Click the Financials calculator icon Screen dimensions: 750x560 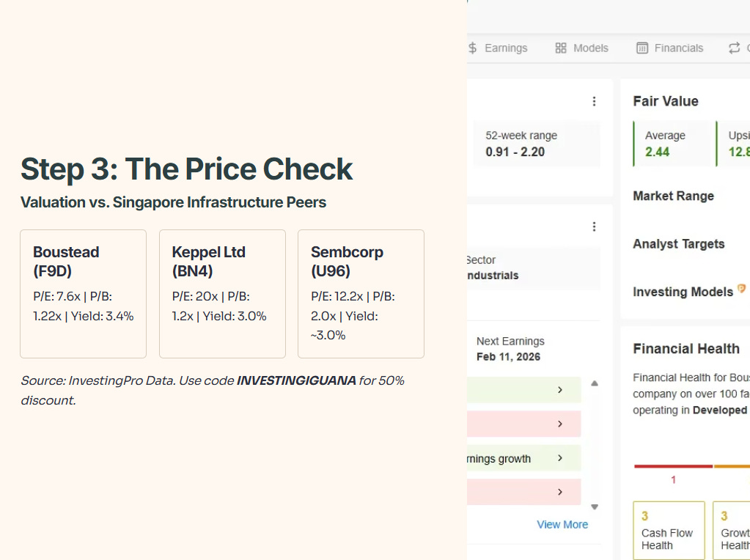pos(642,48)
